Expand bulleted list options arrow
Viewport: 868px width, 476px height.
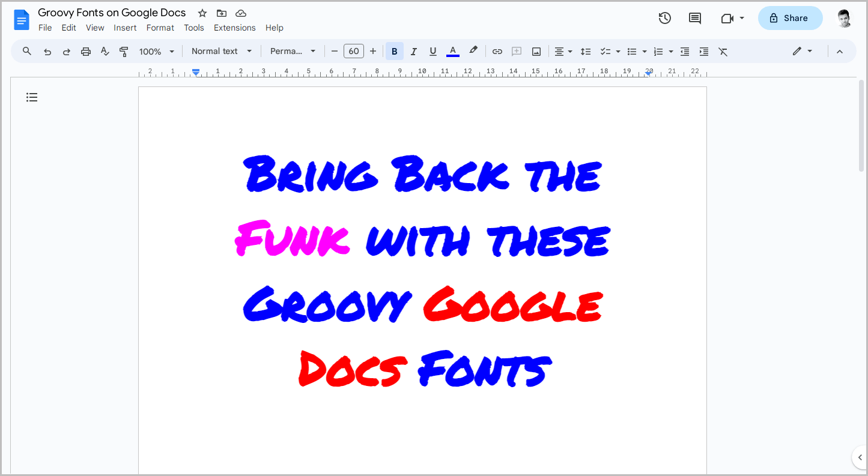645,52
